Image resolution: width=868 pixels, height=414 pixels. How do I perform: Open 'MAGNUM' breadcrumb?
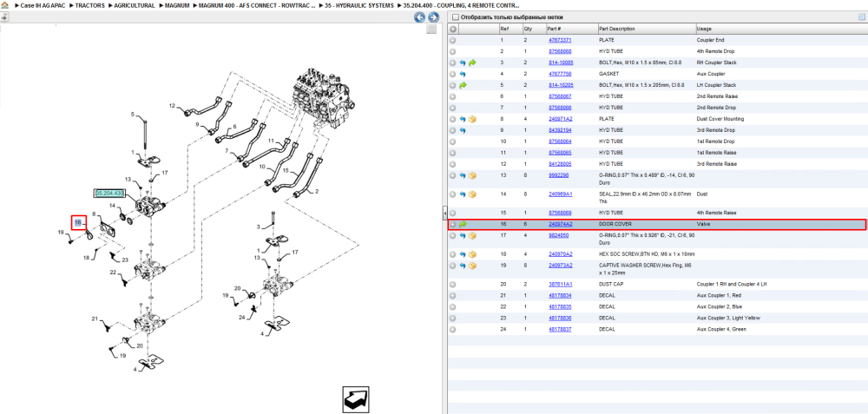[178, 5]
